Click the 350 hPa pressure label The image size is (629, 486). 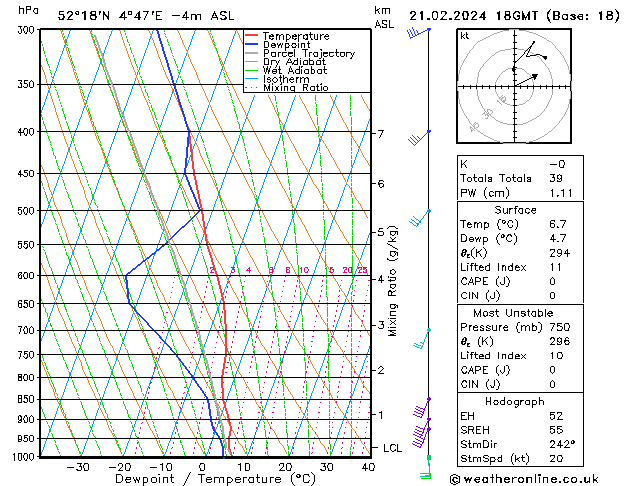click(x=28, y=85)
